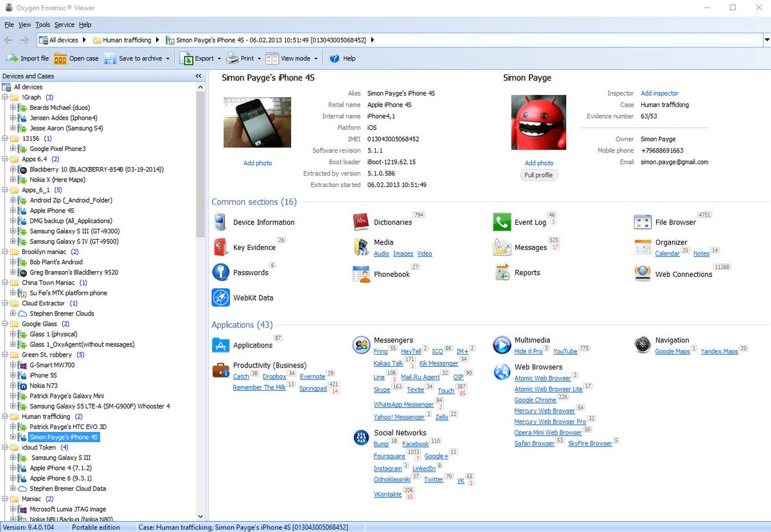
Task: Expand the Nokia N73 node
Action: pyautogui.click(x=13, y=386)
